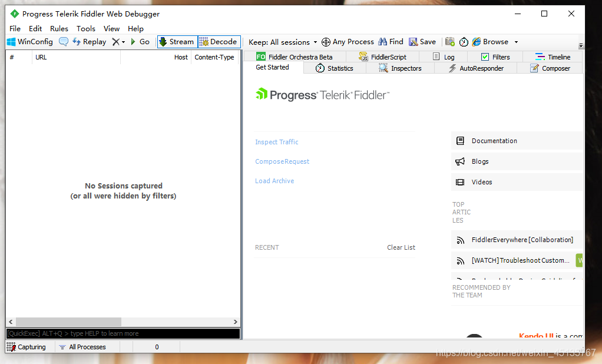Click the Save toolbar button

coord(422,42)
